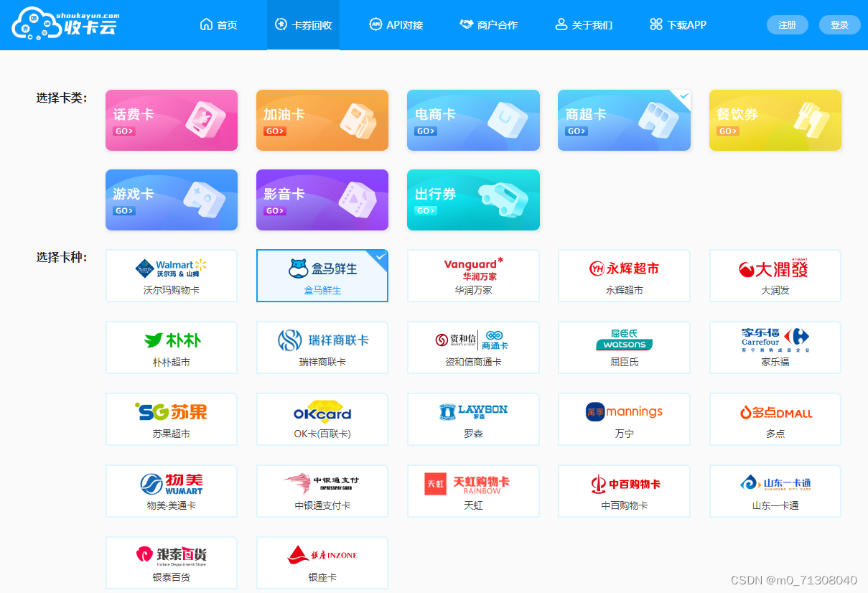Select the 卡券回收 tab
This screenshot has width=868, height=593.
pyautogui.click(x=303, y=25)
